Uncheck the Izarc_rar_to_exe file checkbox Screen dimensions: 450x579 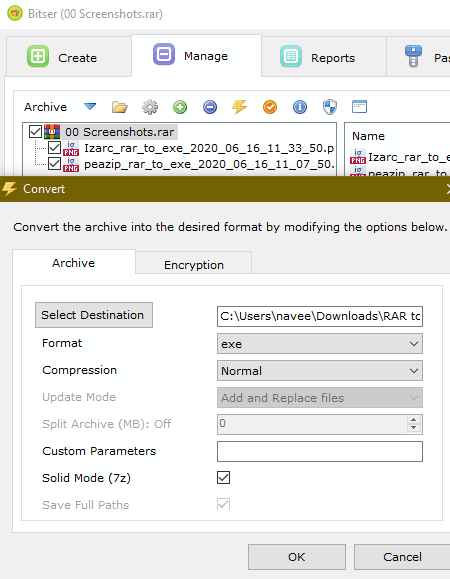55,148
